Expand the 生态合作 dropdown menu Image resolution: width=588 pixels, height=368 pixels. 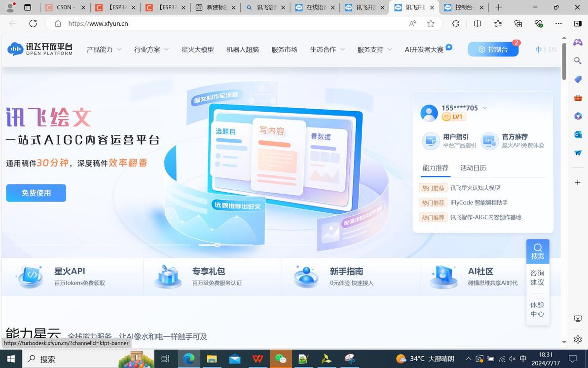(x=328, y=49)
